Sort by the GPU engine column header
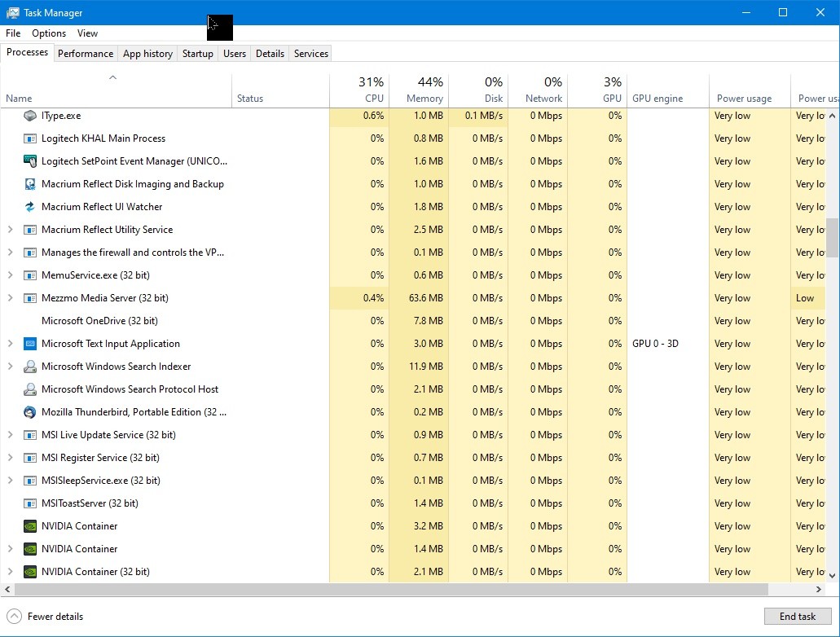Viewport: 840px width, 637px height. point(668,90)
